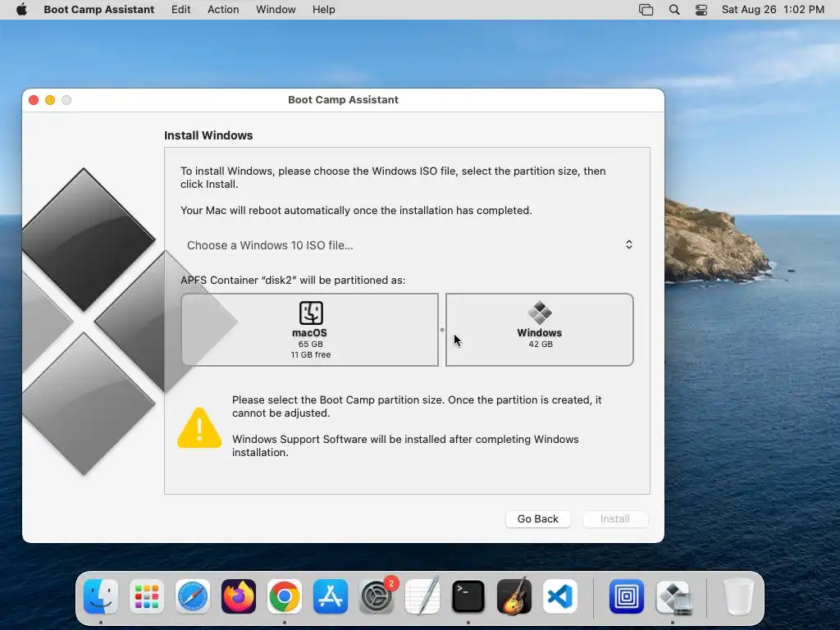Click the macOS Finder-face partition icon
Screen dimensions: 840x630
tap(311, 313)
